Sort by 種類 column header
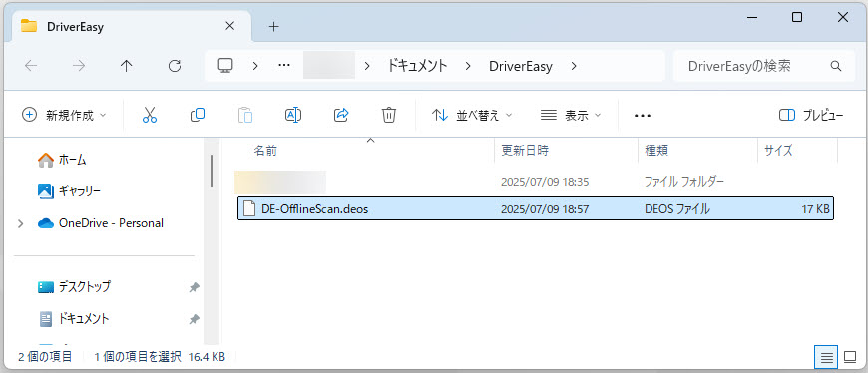 pyautogui.click(x=656, y=150)
